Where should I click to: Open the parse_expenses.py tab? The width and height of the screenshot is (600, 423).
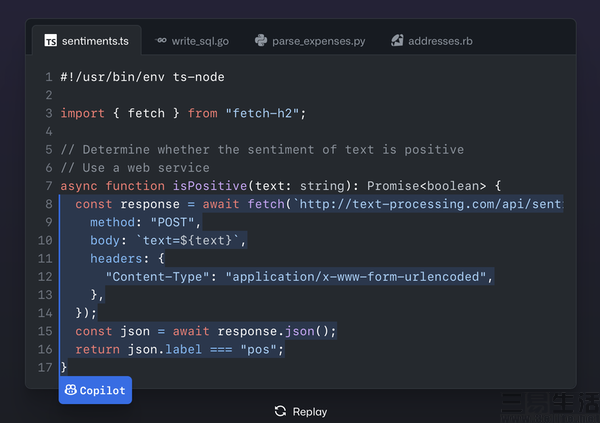[310, 41]
